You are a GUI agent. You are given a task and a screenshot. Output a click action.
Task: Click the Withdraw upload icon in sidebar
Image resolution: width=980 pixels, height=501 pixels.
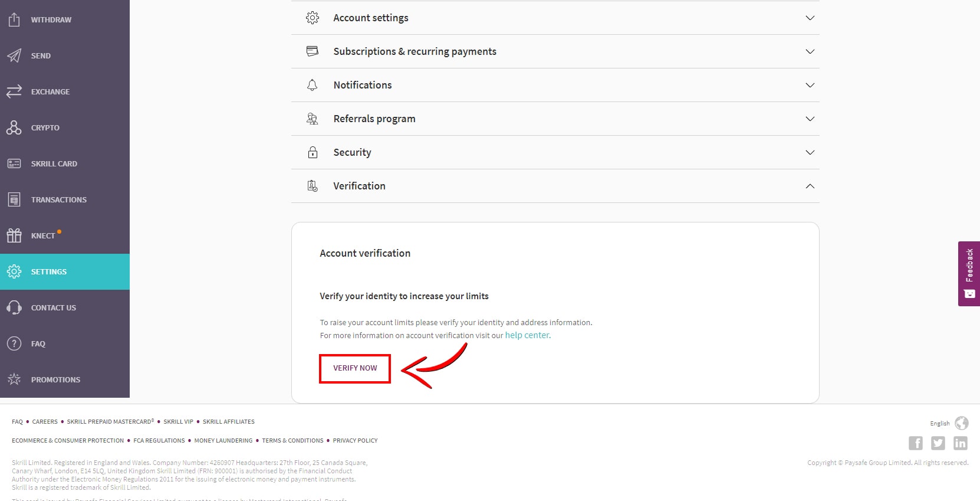[14, 19]
